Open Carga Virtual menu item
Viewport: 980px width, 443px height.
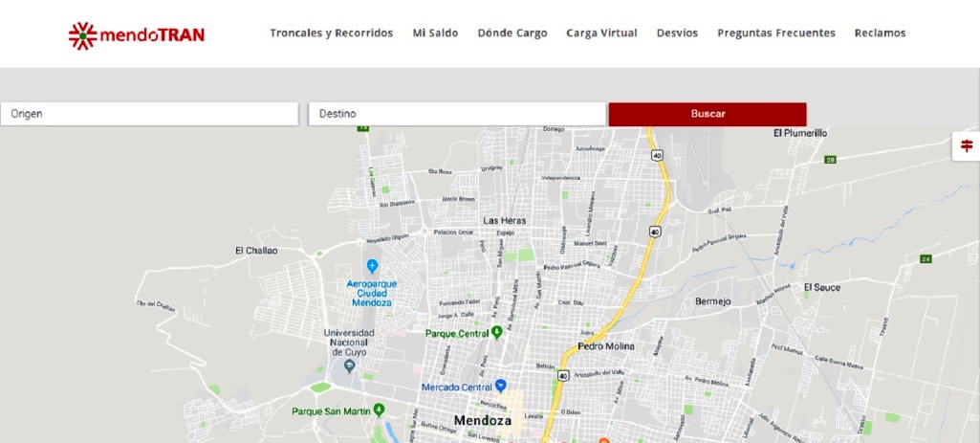click(x=602, y=33)
